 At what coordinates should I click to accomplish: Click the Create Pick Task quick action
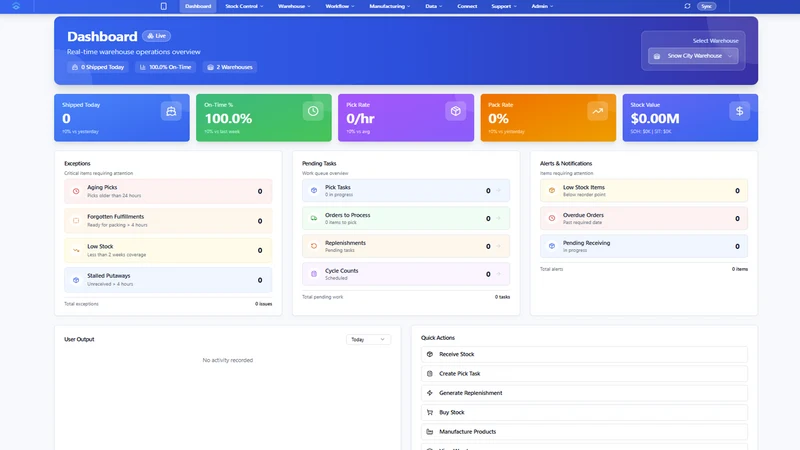point(584,373)
